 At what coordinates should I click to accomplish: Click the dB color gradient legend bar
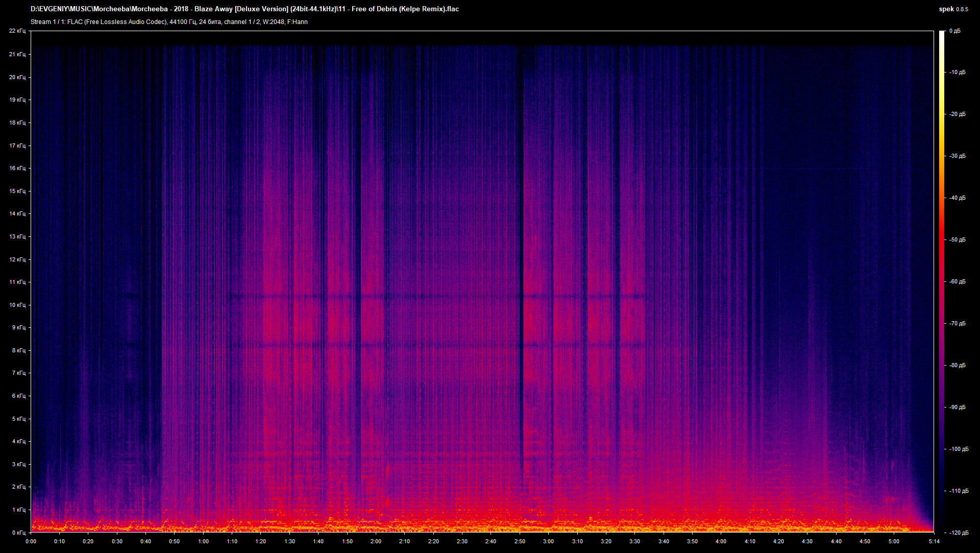click(941, 282)
